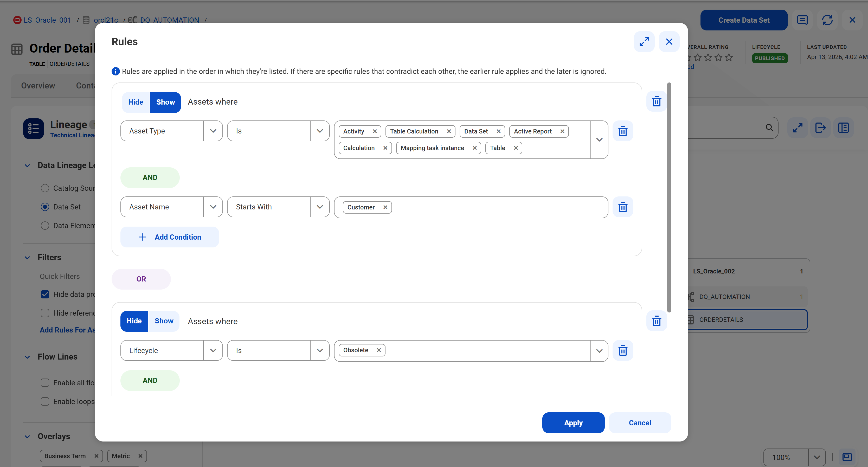
Task: Click the refresh icon in the header
Action: pyautogui.click(x=827, y=20)
